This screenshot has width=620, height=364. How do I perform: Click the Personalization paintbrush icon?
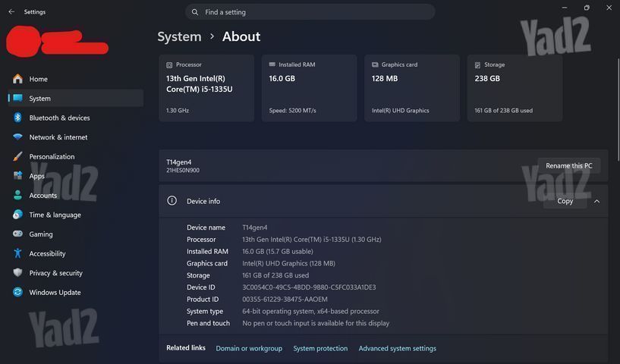17,156
